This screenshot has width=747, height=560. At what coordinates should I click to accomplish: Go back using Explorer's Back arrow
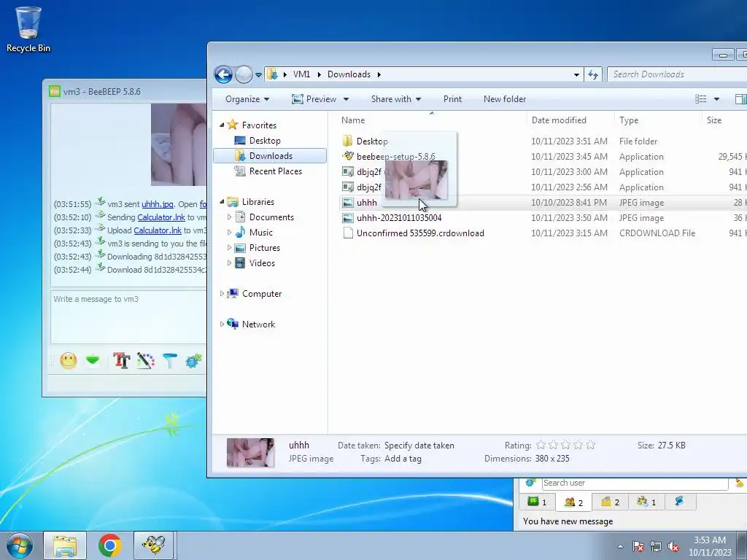223,75
